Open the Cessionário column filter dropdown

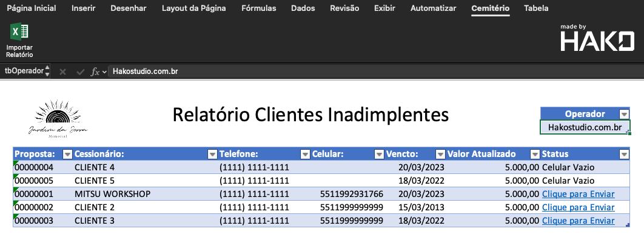212,154
